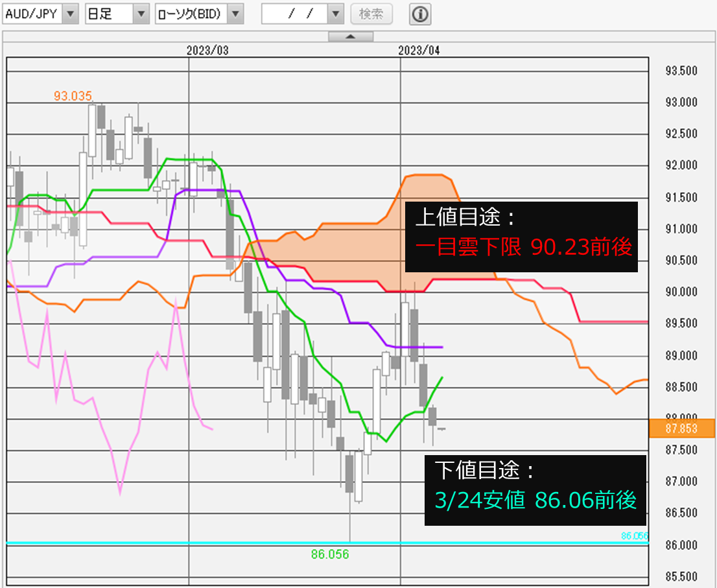Image resolution: width=717 pixels, height=588 pixels.
Task: Click the 92.000 price axis label
Action: click(681, 165)
